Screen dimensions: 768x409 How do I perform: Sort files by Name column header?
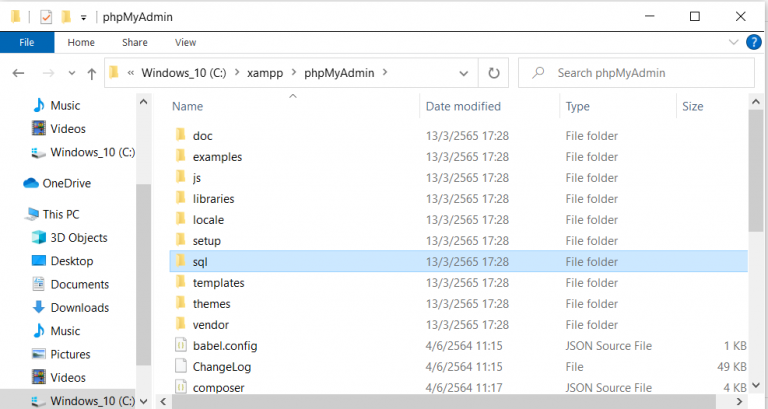(188, 106)
